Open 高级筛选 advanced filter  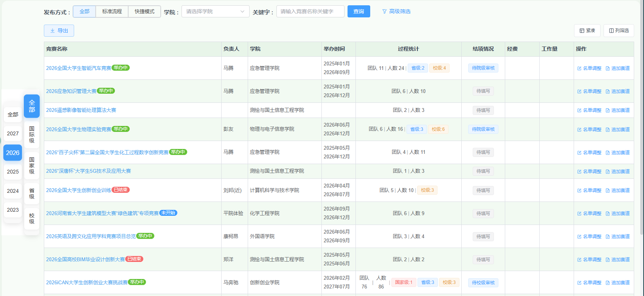(x=396, y=11)
